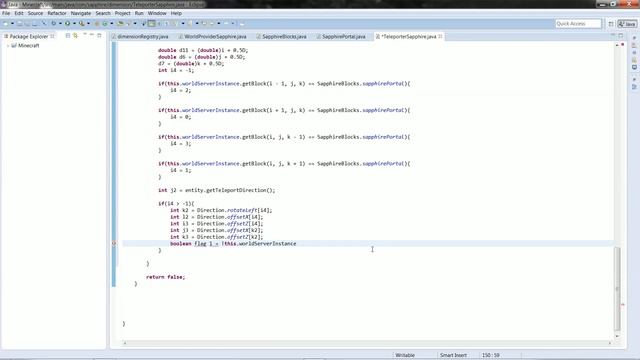Open the Project menu
The height and width of the screenshot is (360, 640).
click(x=122, y=13)
